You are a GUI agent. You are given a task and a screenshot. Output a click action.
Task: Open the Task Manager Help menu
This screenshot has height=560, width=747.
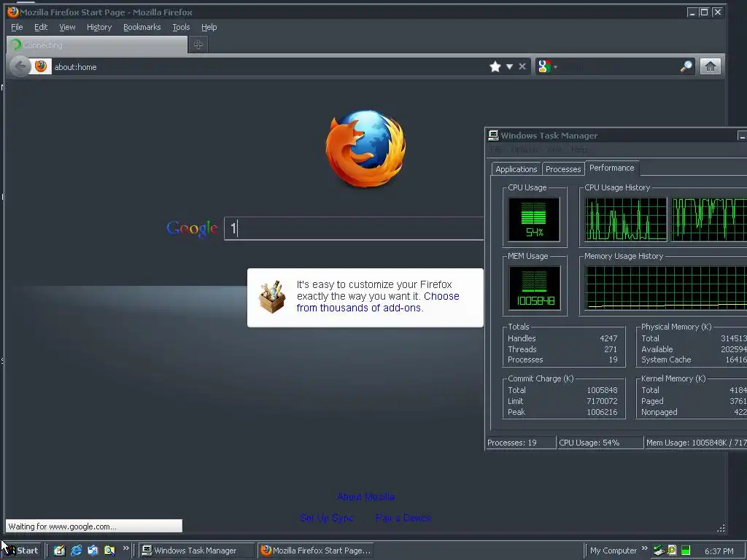579,149
